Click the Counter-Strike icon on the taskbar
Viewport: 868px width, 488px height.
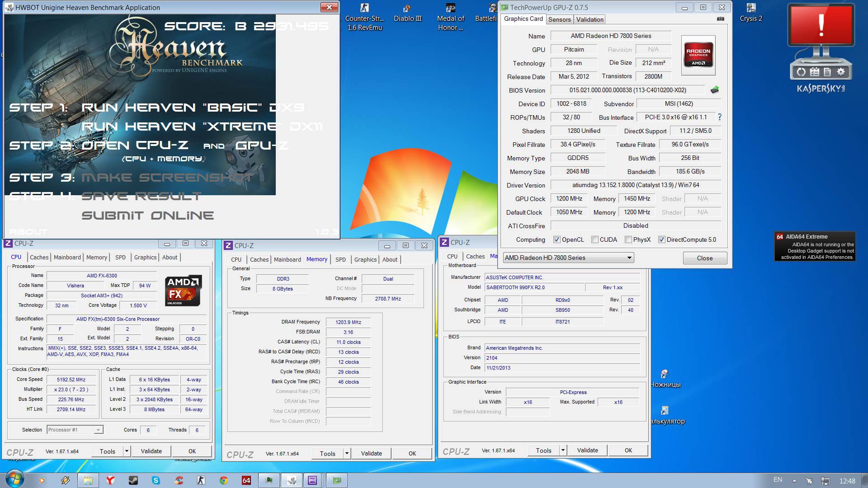click(201, 480)
